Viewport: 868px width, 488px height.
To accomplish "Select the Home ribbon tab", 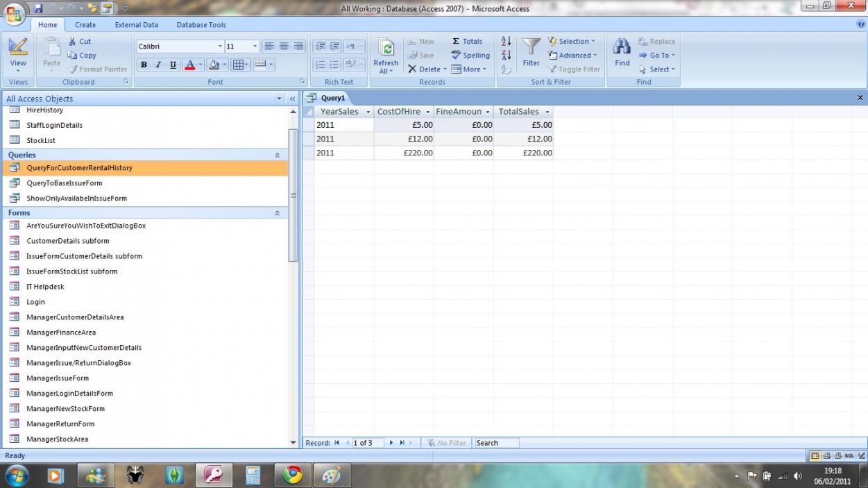I will [x=48, y=25].
